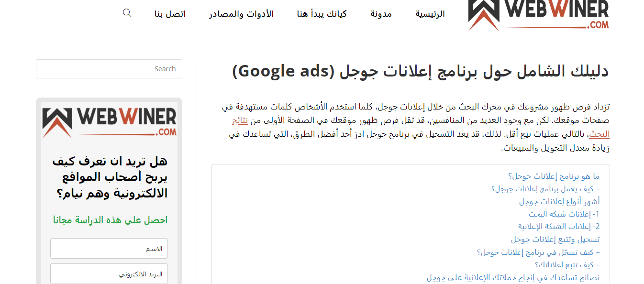Jump to نصائح تساعدك في إنجاح حملاتك section

pyautogui.click(x=513, y=277)
